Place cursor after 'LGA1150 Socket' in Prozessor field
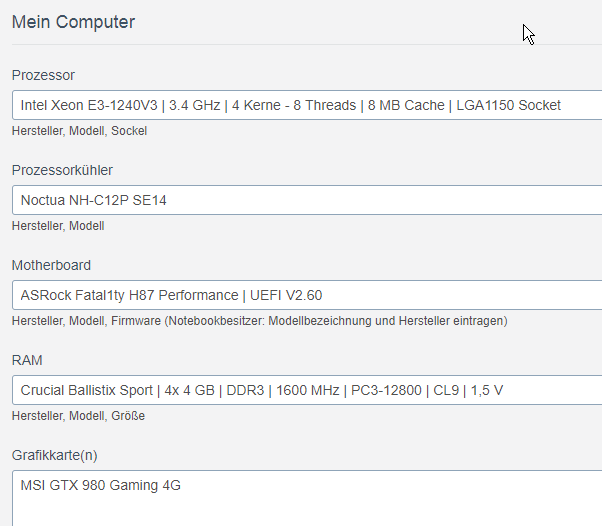 click(562, 105)
